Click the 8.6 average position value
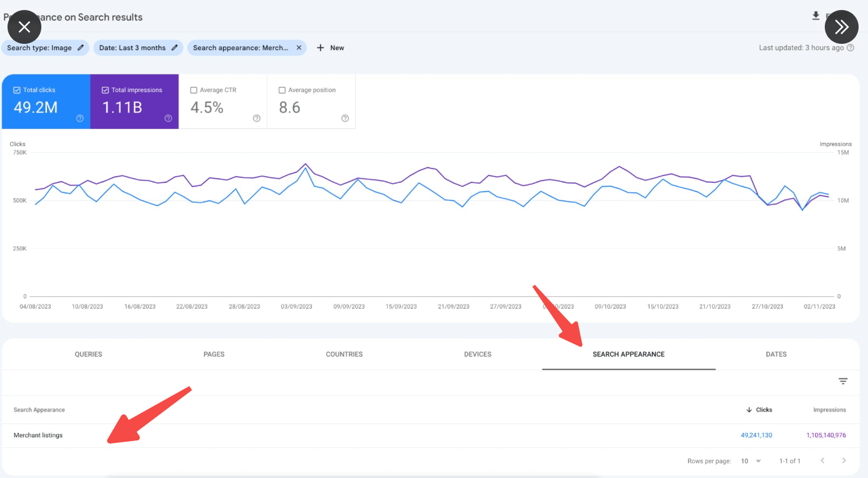Image resolution: width=868 pixels, height=478 pixels. pyautogui.click(x=289, y=107)
